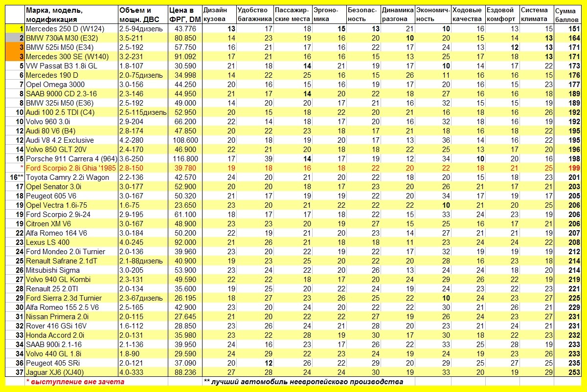Click the 'Ходовые качества' column header
The height and width of the screenshot is (392, 587).
click(x=469, y=15)
